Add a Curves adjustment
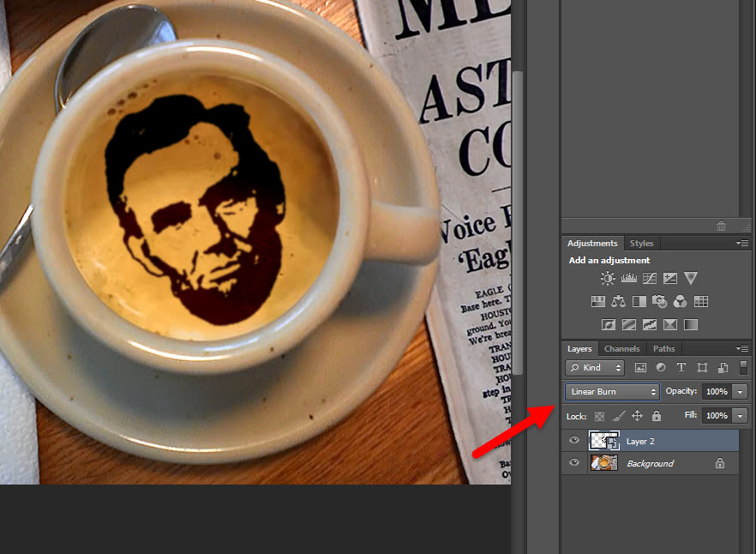 click(x=649, y=278)
